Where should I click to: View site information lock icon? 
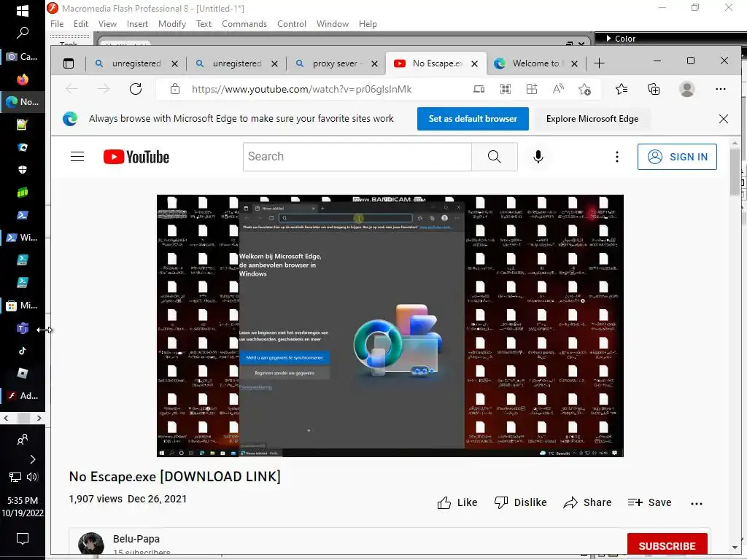coord(175,89)
